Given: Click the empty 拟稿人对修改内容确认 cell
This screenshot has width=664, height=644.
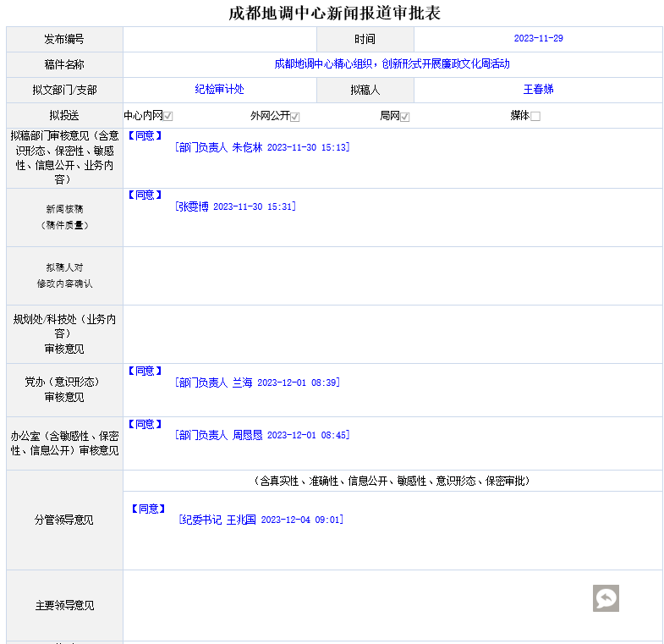Looking at the screenshot, I should coord(392,276).
